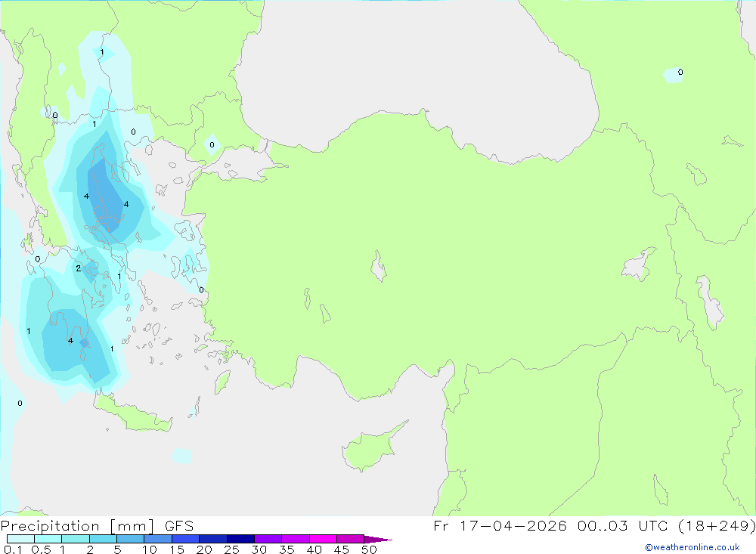756x554 pixels.
Task: Click the 0.5–1 mm legend color swatch
Action: click(x=48, y=539)
